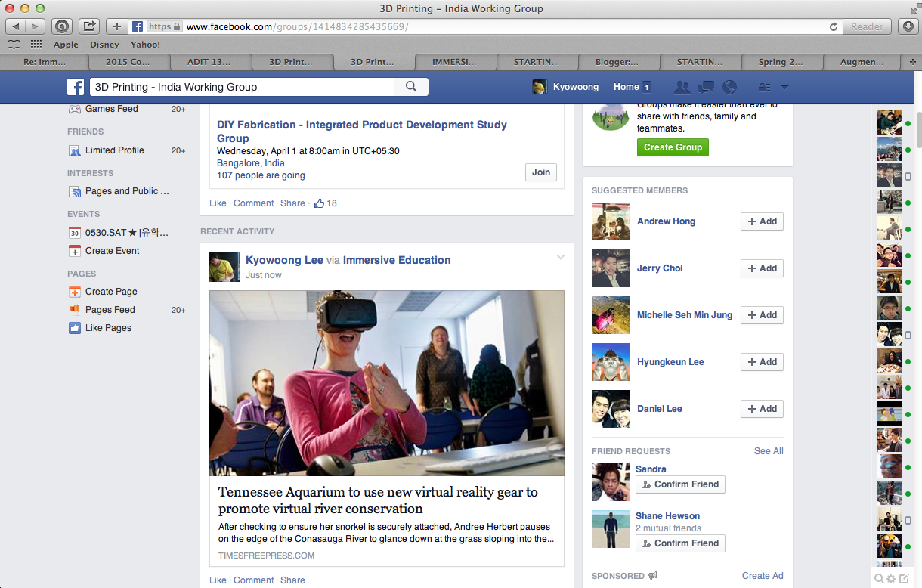Open the Yahoo! bookmark
Image resolution: width=922 pixels, height=588 pixels.
point(145,45)
